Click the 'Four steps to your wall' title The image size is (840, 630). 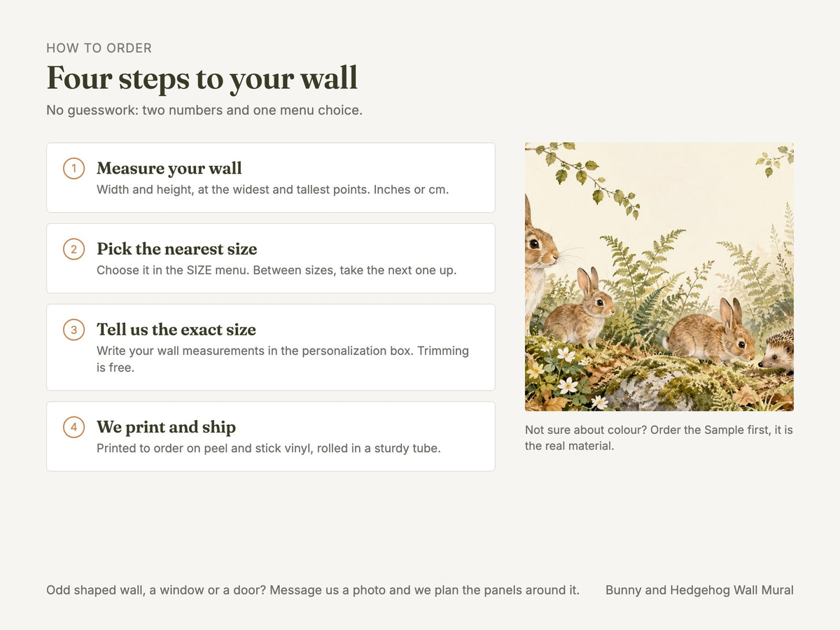pyautogui.click(x=202, y=78)
